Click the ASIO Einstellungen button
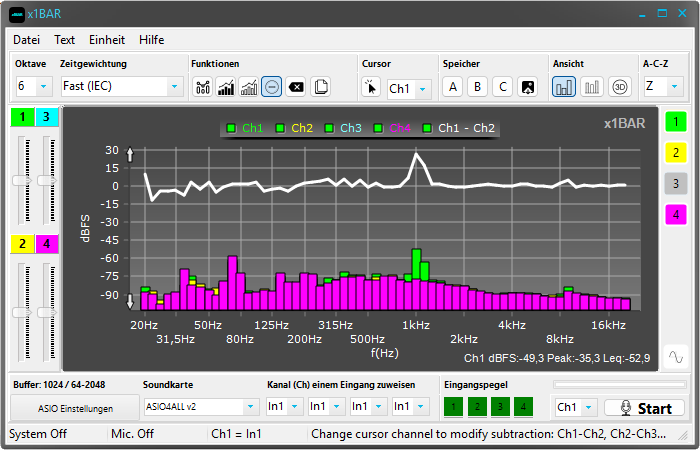The width and height of the screenshot is (700, 450). pos(75,408)
